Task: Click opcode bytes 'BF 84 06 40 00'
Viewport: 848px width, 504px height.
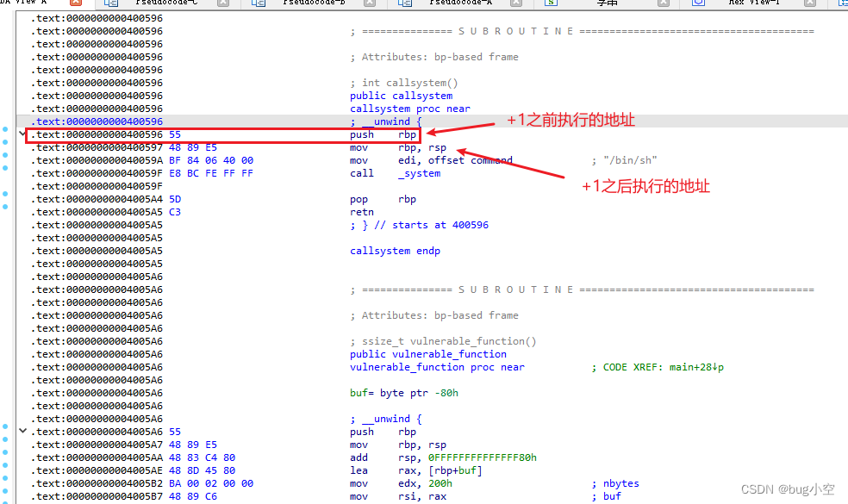Action: click(211, 160)
